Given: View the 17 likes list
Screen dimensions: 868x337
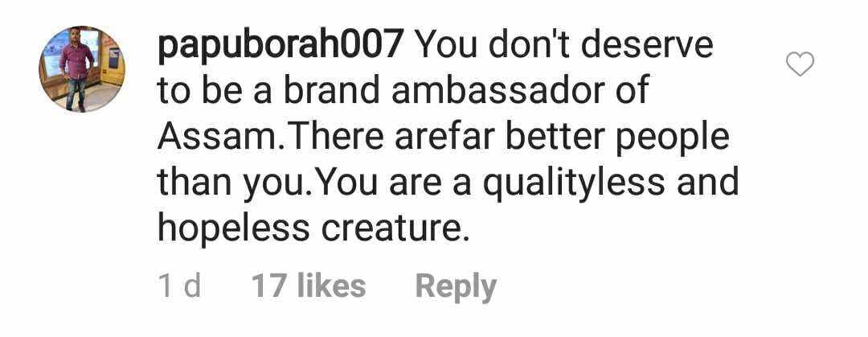Looking at the screenshot, I should click(x=309, y=286).
